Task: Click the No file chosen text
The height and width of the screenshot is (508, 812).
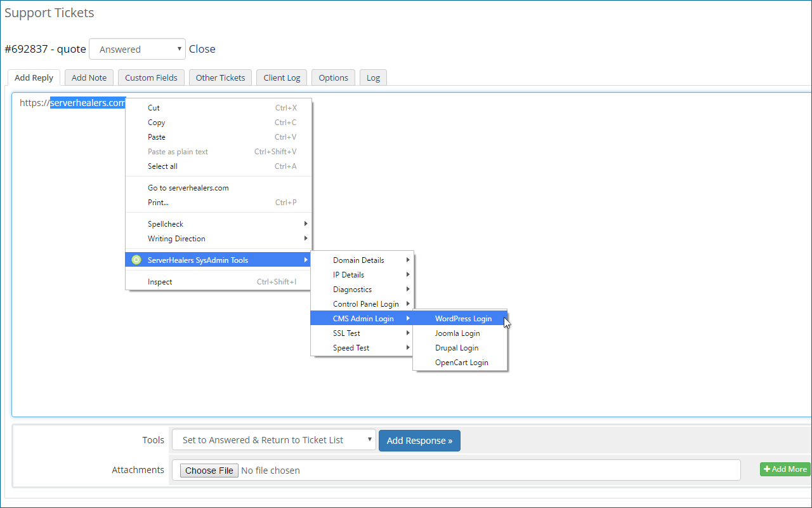Action: 271,471
